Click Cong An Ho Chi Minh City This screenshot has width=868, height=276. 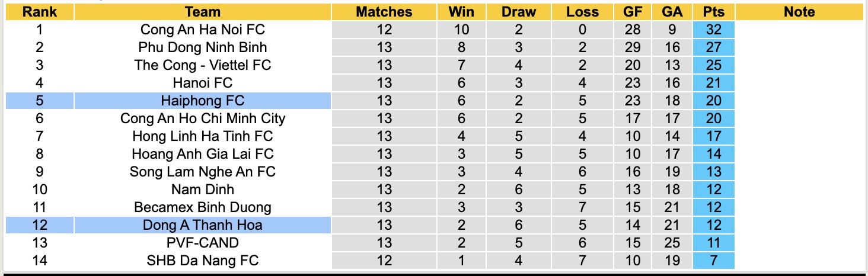pos(203,118)
